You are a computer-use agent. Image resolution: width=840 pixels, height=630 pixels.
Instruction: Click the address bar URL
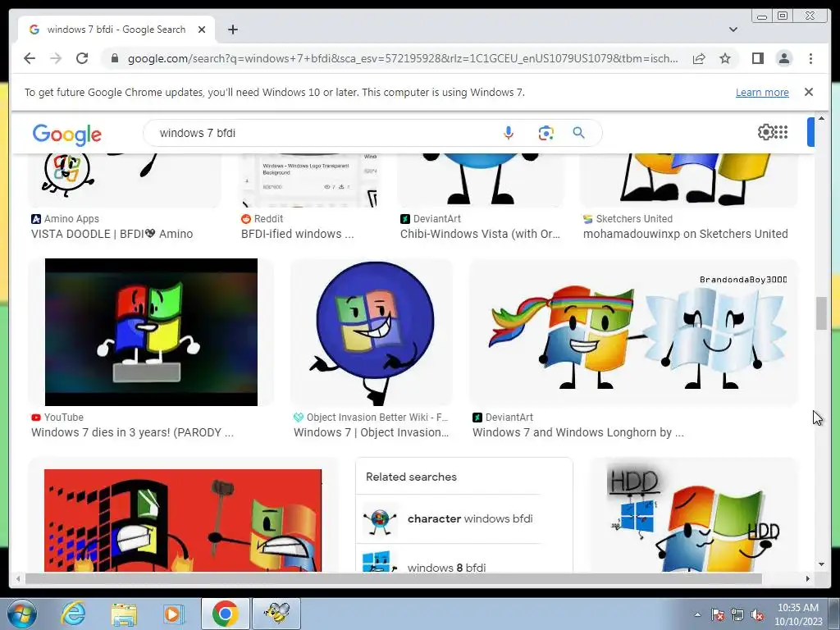tap(403, 58)
